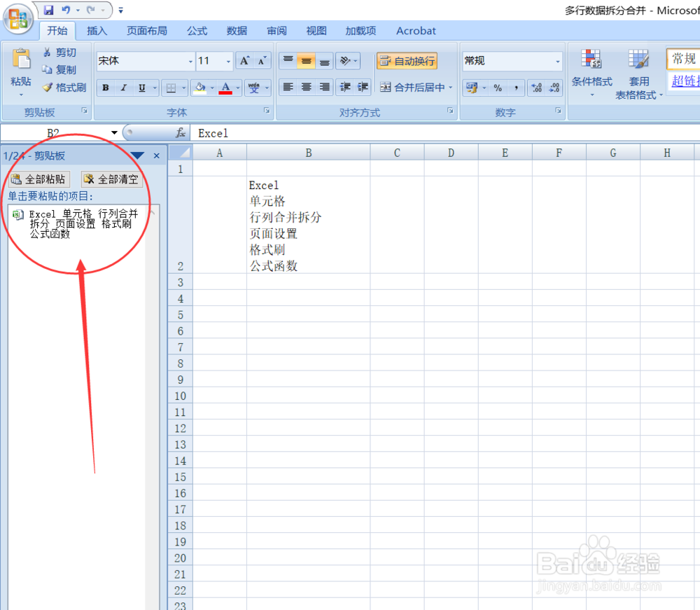This screenshot has height=610, width=700.
Task: Cut the selection with 剪切
Action: (59, 53)
